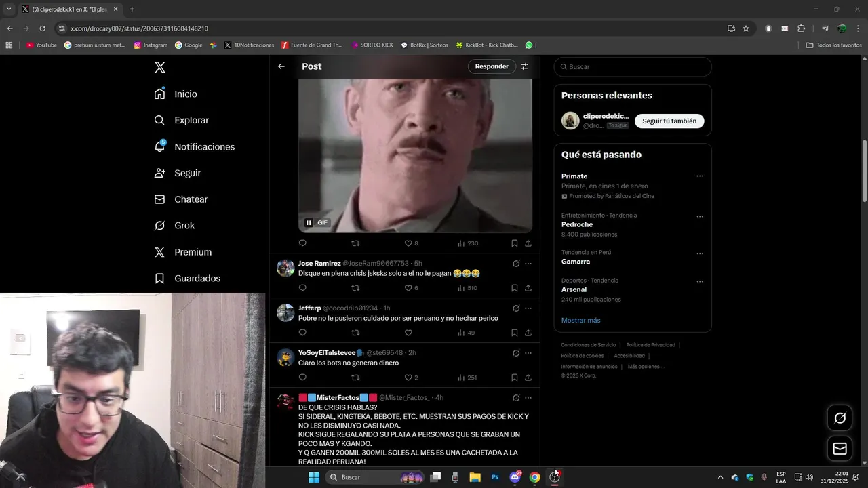The height and width of the screenshot is (488, 868).
Task: Open more options for Gamarra trend
Action: click(x=700, y=254)
